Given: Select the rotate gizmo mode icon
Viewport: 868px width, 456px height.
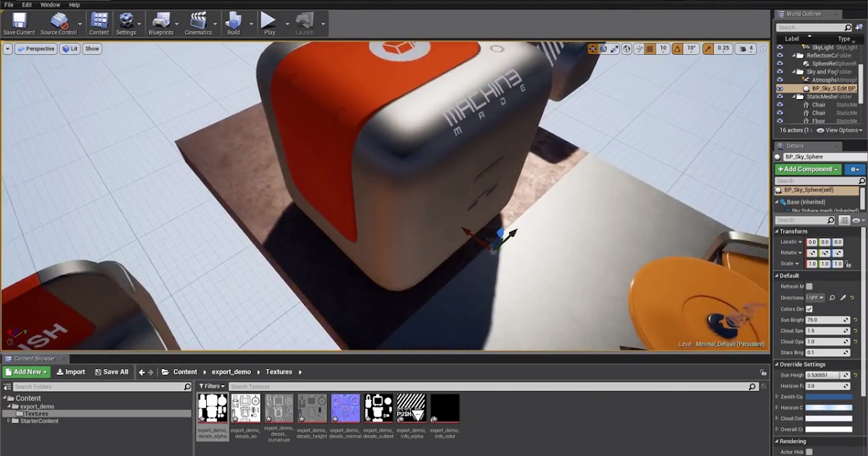Looking at the screenshot, I should [x=604, y=48].
